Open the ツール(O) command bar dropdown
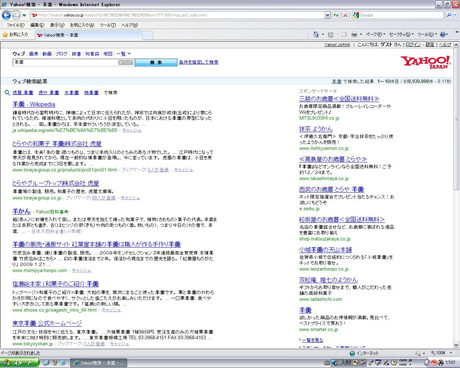This screenshot has width=460, height=368. click(x=427, y=34)
